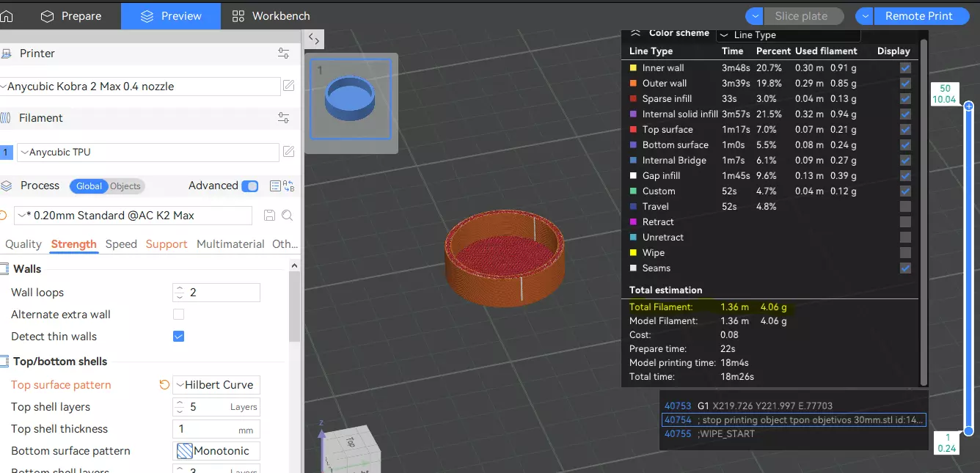Switch to the Preview tab
Screen dimensions: 980x473
[171, 16]
